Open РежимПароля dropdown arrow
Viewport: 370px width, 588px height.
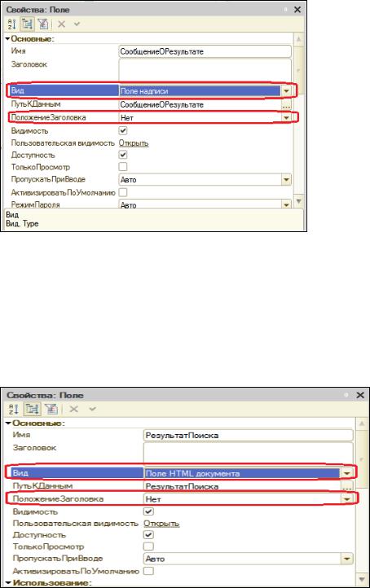click(x=286, y=204)
